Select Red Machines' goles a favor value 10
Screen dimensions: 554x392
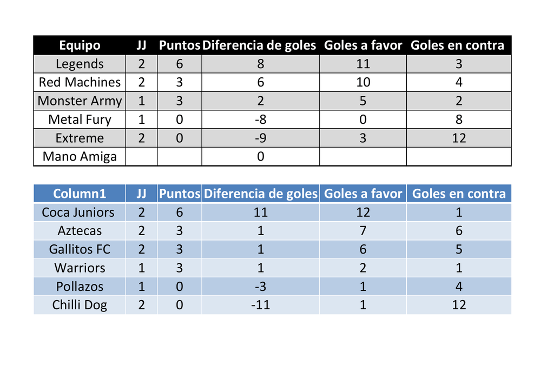pos(363,82)
